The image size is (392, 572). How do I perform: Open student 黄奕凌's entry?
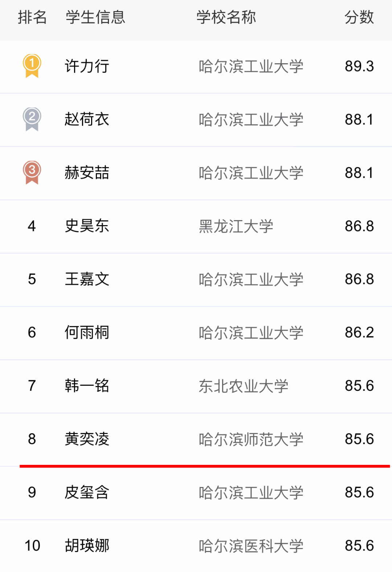pos(87,439)
